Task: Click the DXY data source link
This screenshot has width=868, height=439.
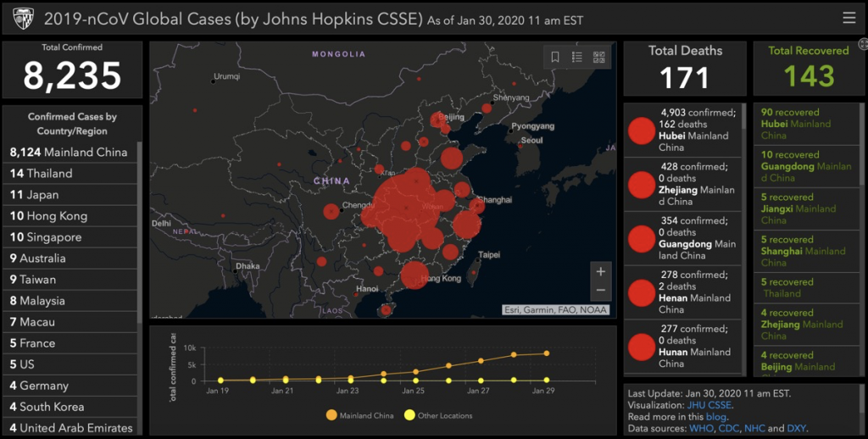Action: tap(796, 429)
